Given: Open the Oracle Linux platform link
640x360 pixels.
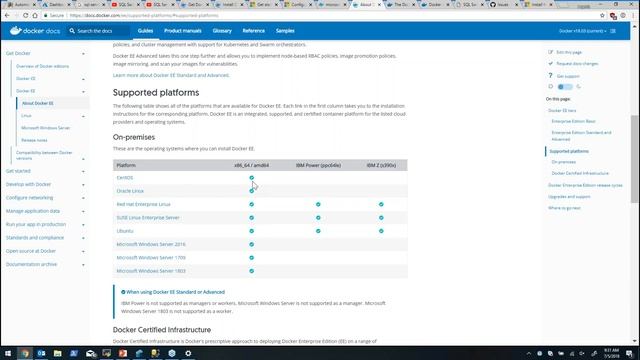Looking at the screenshot, I should 130,191.
